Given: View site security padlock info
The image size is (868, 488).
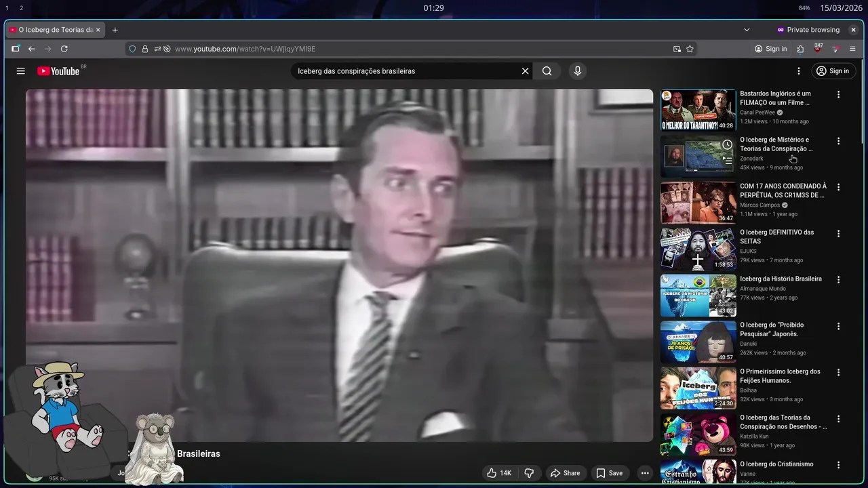Looking at the screenshot, I should 144,49.
